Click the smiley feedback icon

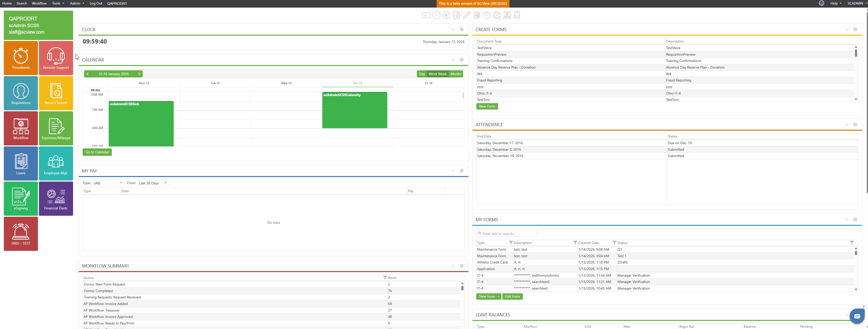tap(821, 3)
